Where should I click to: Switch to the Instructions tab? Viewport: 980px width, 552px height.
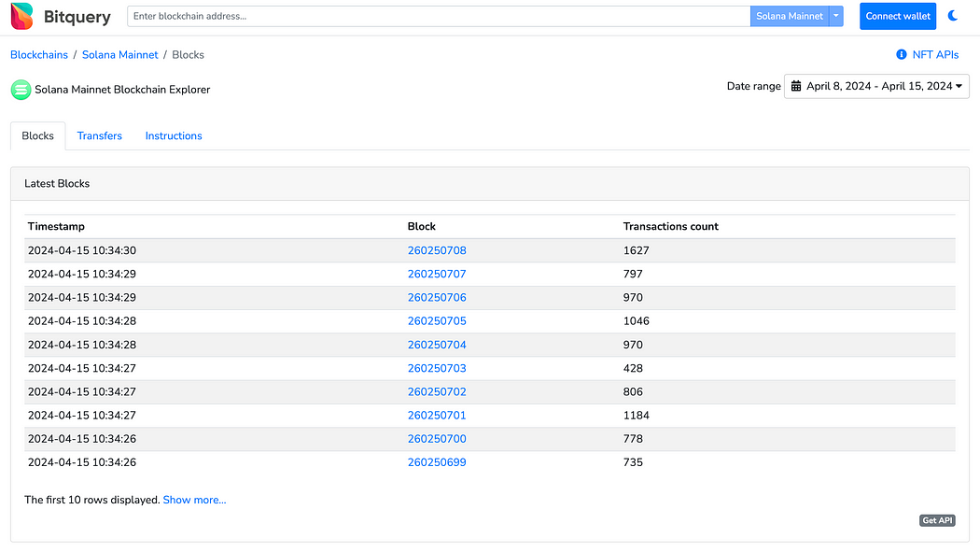coord(174,135)
